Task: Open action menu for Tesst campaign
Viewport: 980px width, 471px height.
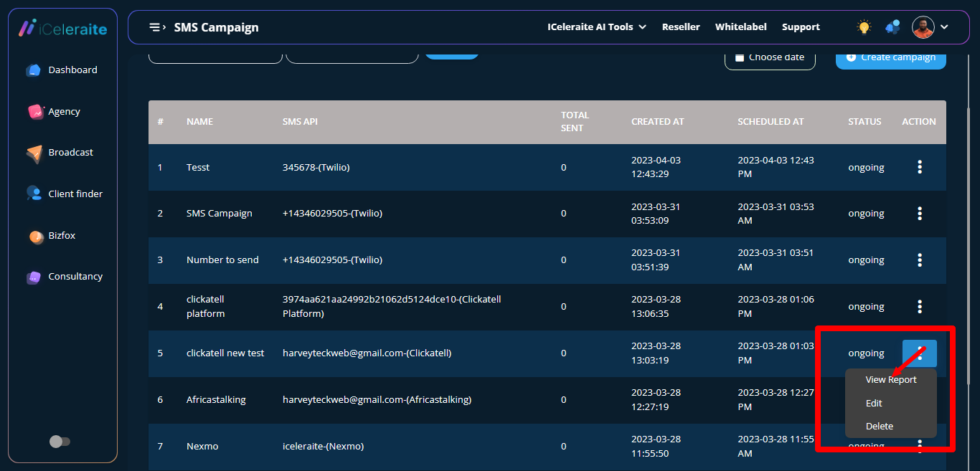Action: click(x=920, y=167)
